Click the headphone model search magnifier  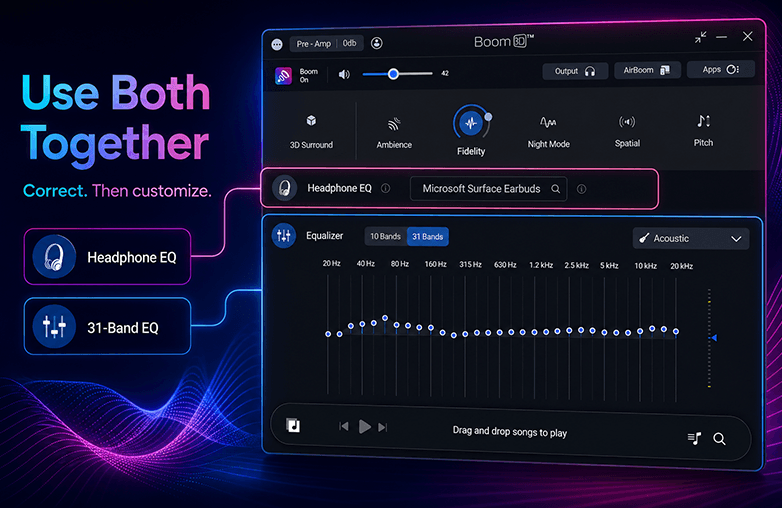555,189
